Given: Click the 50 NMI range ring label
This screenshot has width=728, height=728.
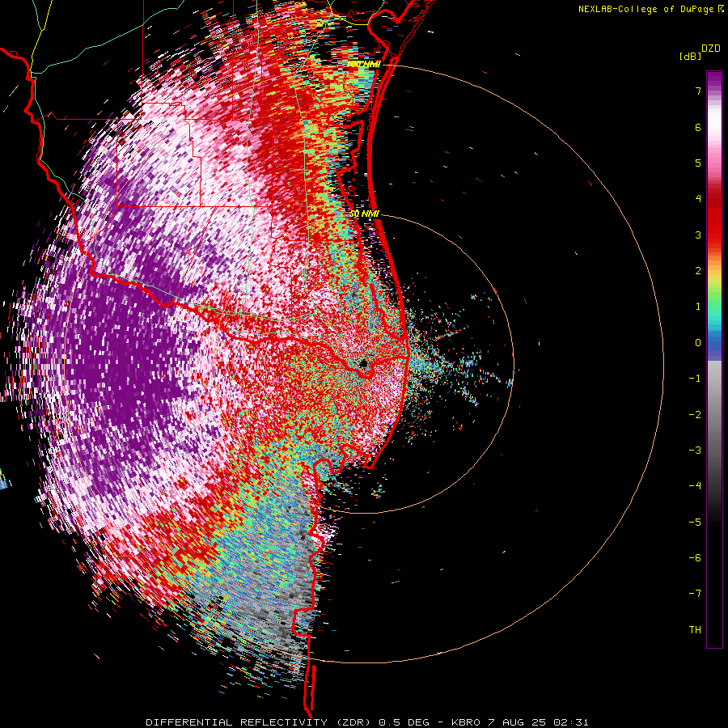Looking at the screenshot, I should (364, 214).
